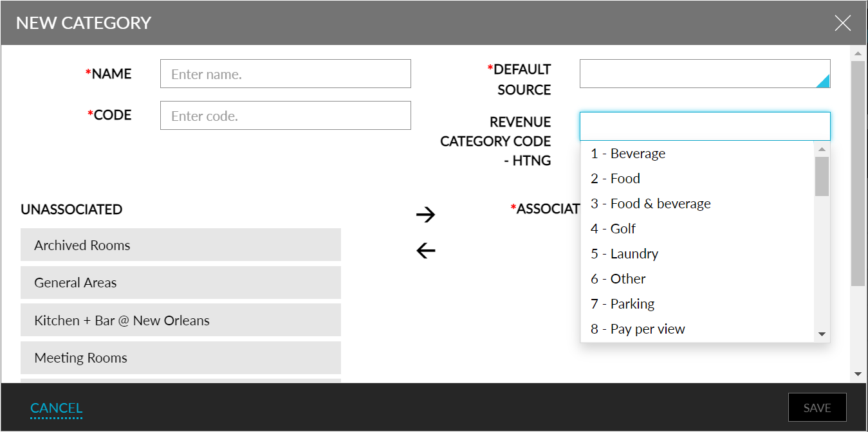The image size is (868, 432).
Task: Choose '7 - Parking' from the dropdown list
Action: tap(622, 303)
